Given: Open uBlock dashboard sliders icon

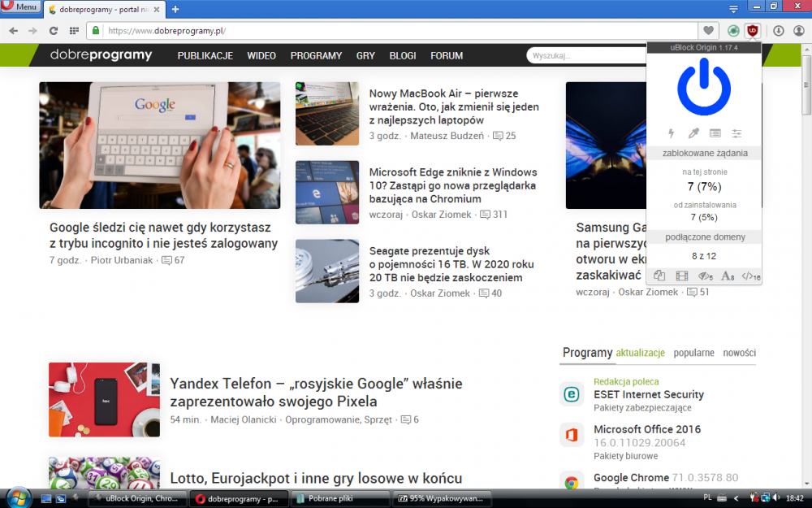Looking at the screenshot, I should 736,133.
